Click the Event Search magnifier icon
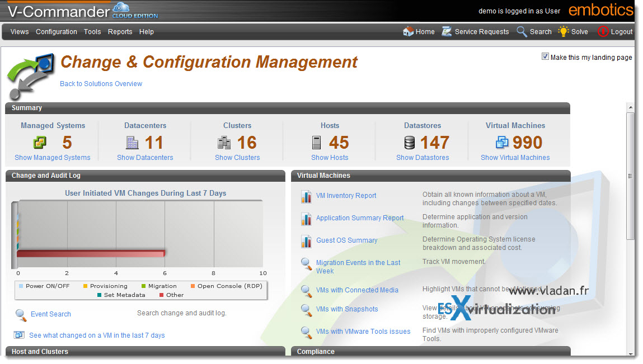The image size is (643, 364). click(x=21, y=315)
